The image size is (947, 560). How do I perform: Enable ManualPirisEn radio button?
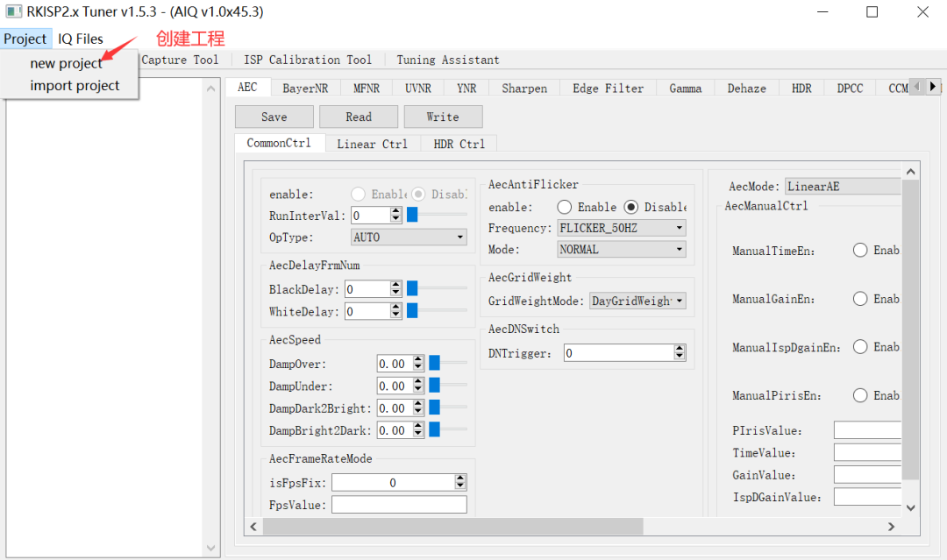tap(860, 395)
